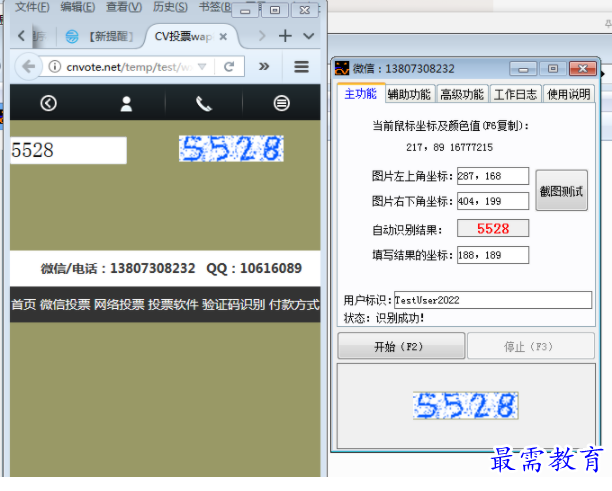The height and width of the screenshot is (491, 612).
Task: Click the site info icon in address bar
Action: [x=55, y=67]
